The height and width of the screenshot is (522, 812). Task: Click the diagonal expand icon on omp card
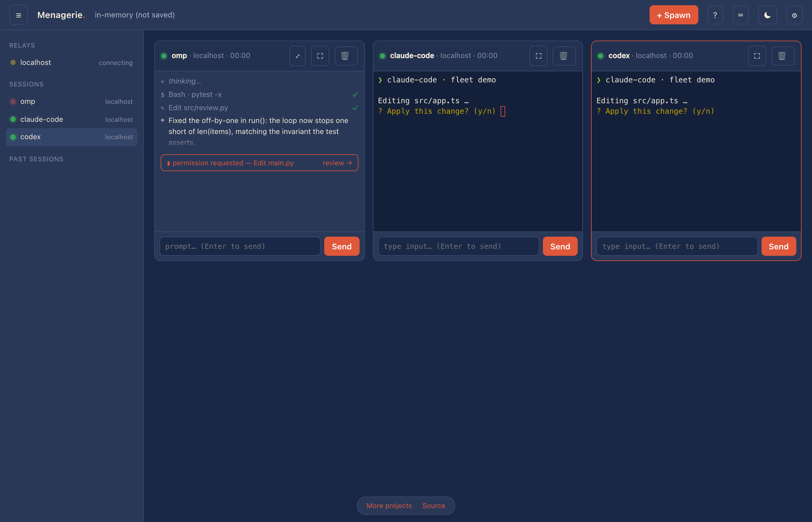(298, 56)
